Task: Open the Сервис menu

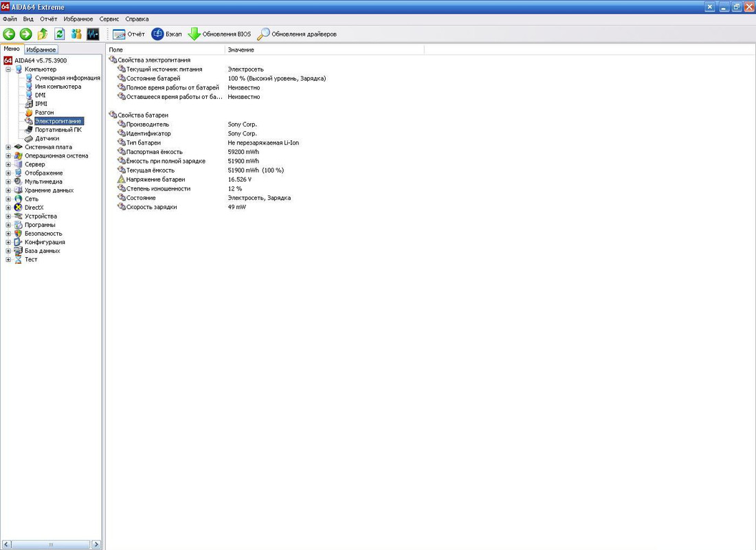Action: (109, 19)
